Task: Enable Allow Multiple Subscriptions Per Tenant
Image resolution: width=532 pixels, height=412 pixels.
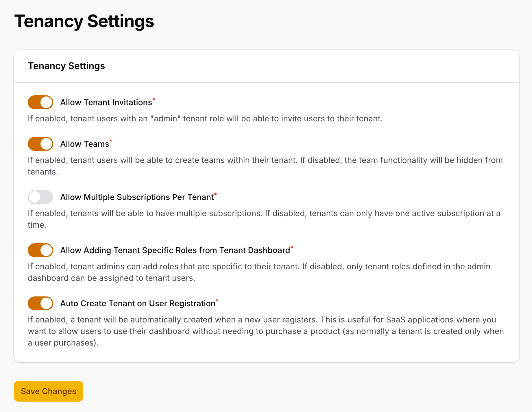Action: [x=40, y=197]
